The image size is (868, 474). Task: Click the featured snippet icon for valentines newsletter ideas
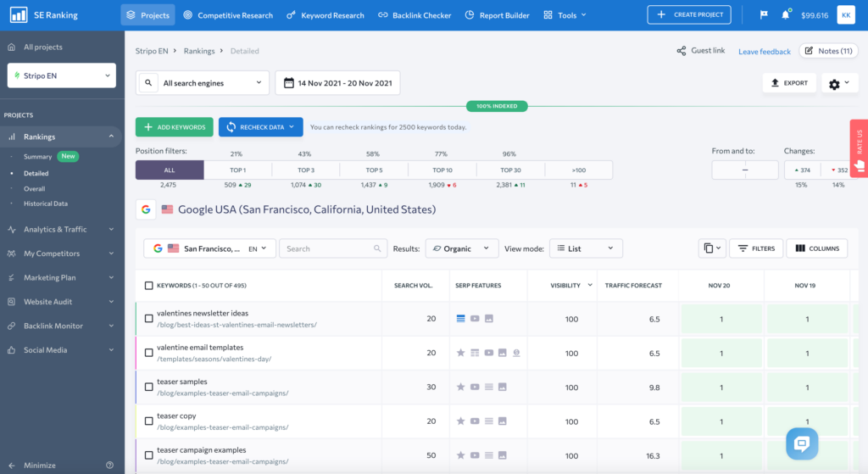point(460,318)
